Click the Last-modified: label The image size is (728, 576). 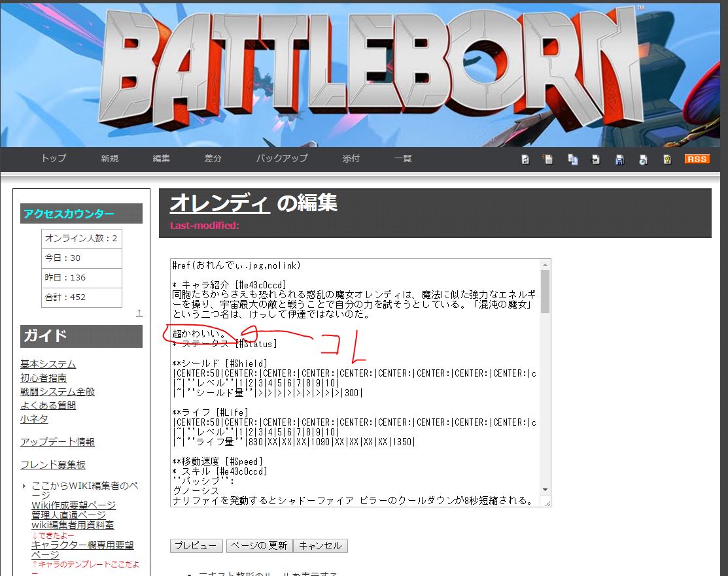coord(205,226)
